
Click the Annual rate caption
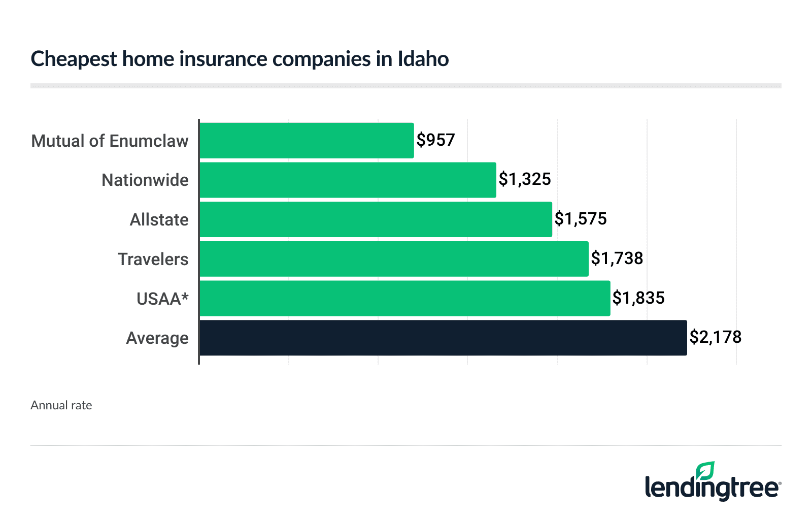point(61,405)
